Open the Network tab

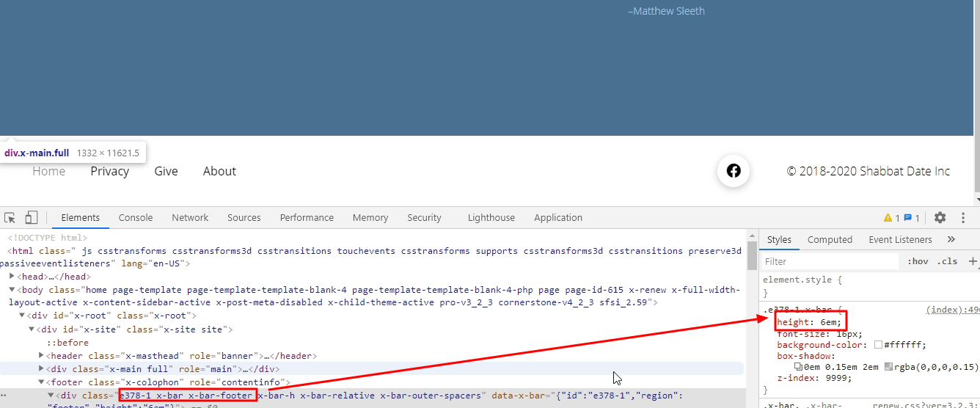[190, 217]
